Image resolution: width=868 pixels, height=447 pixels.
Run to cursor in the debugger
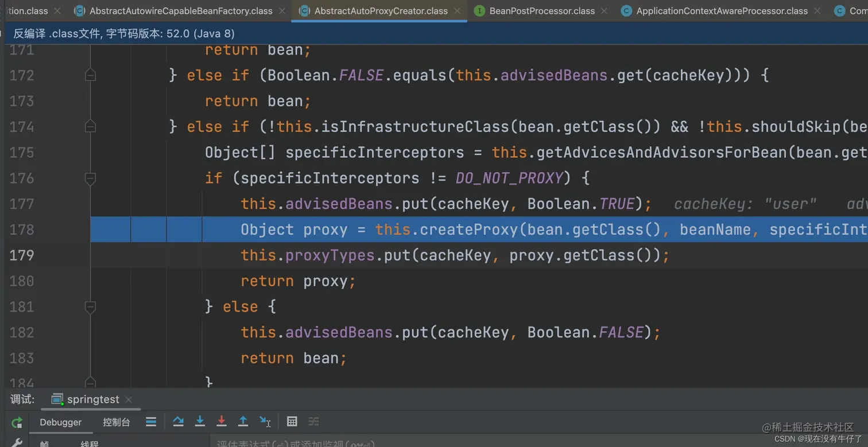click(x=265, y=422)
